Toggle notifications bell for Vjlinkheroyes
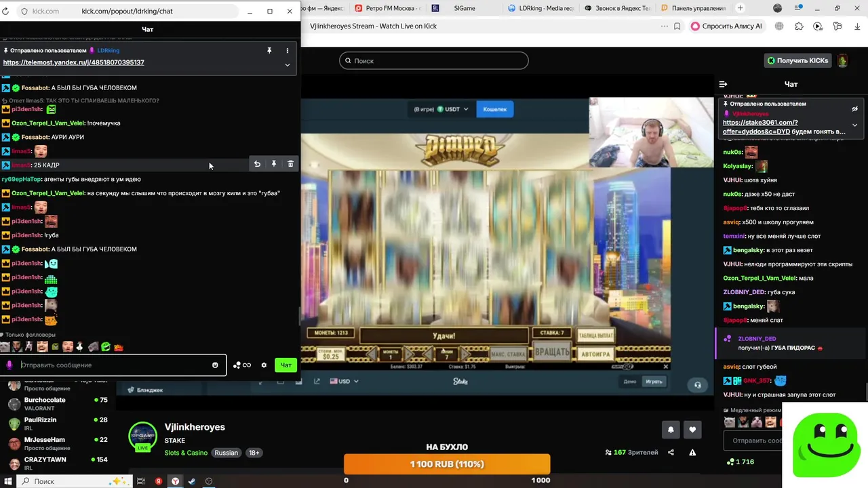 671,429
